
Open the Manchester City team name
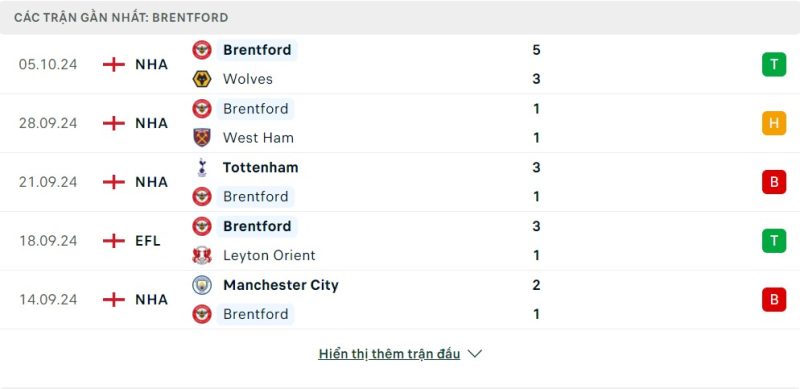(281, 285)
